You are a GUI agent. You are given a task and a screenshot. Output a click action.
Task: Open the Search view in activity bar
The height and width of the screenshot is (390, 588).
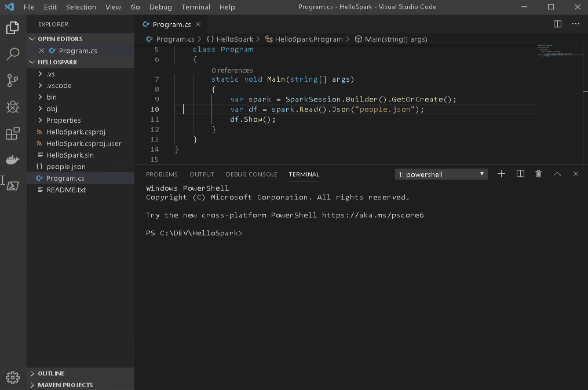[x=13, y=54]
